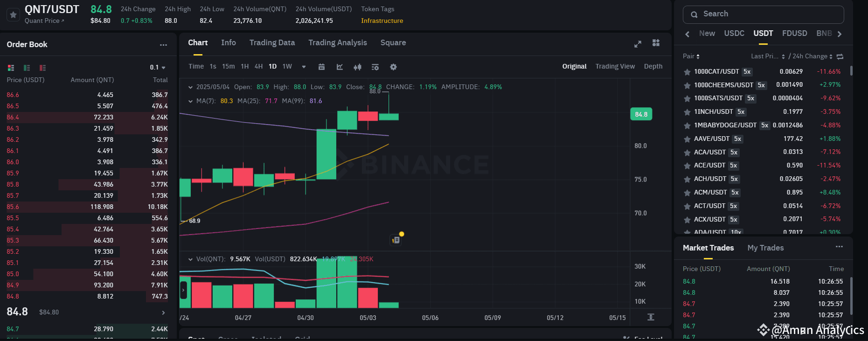Open the multi-chart grid layout
Screen dimensions: 868x341
[x=656, y=43]
